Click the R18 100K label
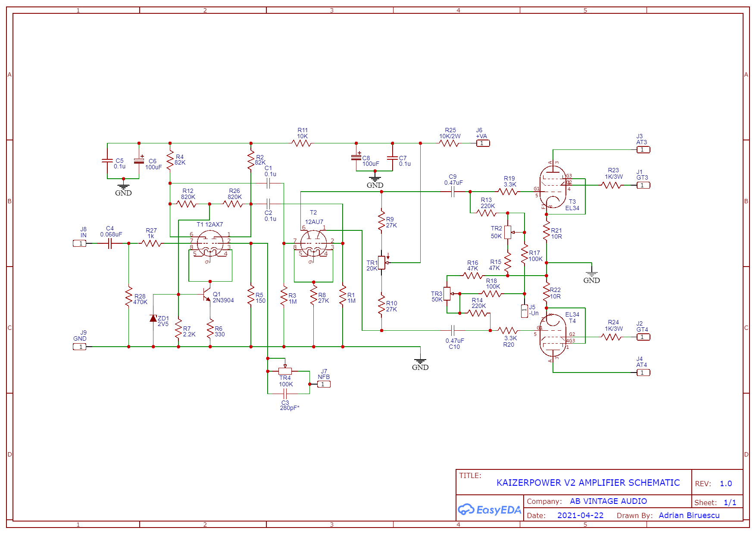 click(493, 283)
